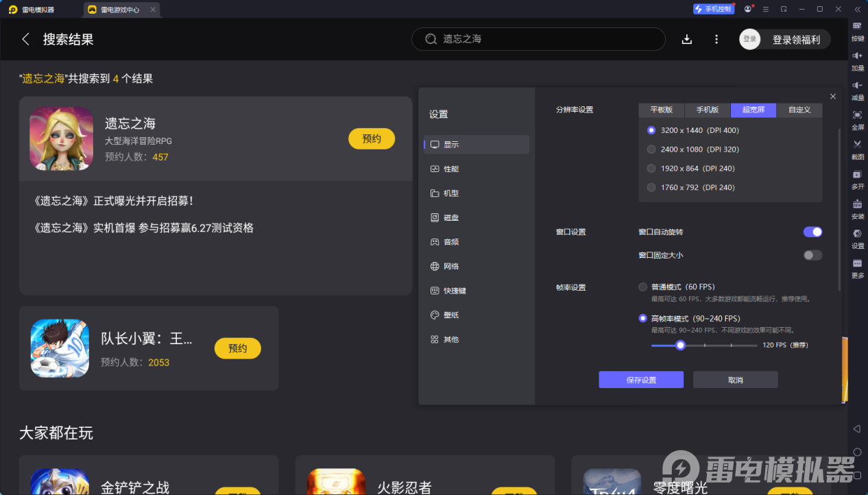Click the settings panel vertical scrollbar
Screen dimensions: 868x495
pyautogui.click(x=839, y=209)
